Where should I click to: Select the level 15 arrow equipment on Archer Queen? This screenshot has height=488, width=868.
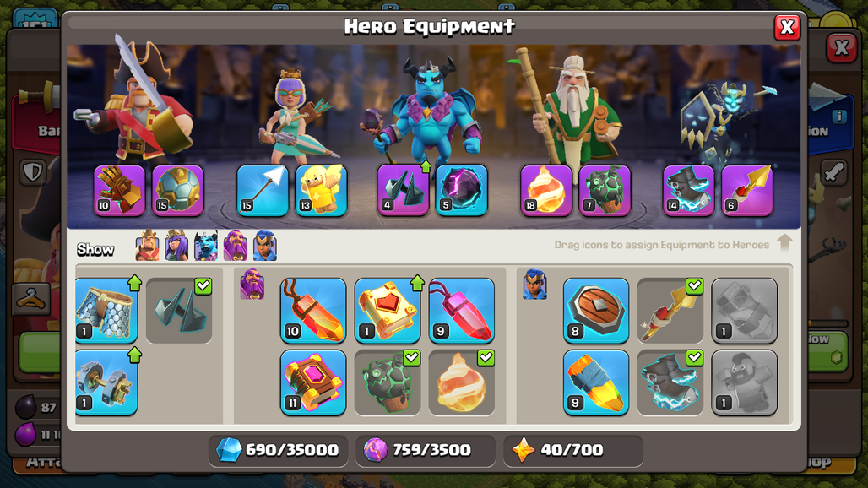tap(263, 190)
